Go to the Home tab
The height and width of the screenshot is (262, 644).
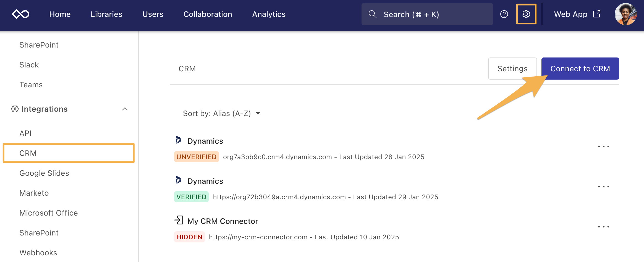coord(60,14)
